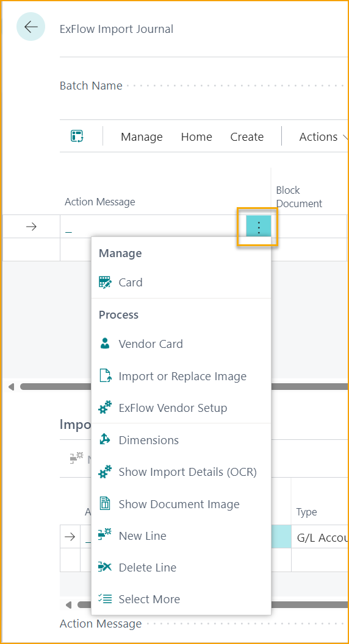Click the Dimensions icon

(105, 440)
